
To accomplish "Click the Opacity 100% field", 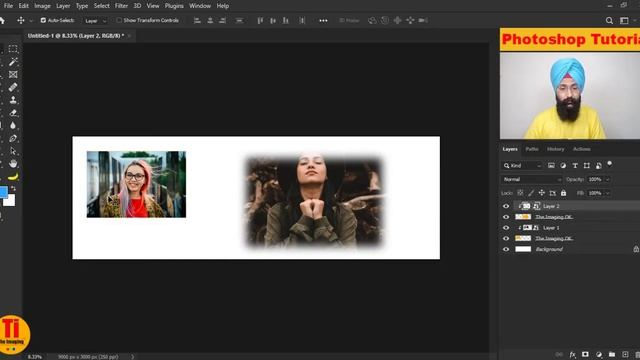I will tap(595, 180).
